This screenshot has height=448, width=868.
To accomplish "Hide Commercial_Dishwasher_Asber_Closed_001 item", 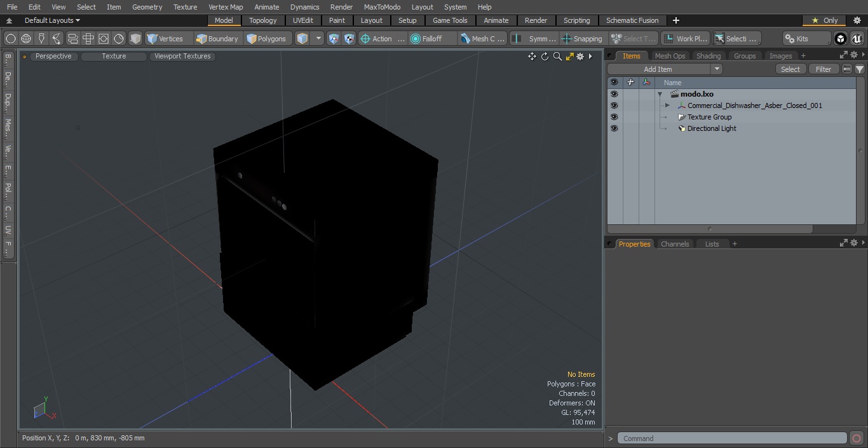I will coord(614,105).
